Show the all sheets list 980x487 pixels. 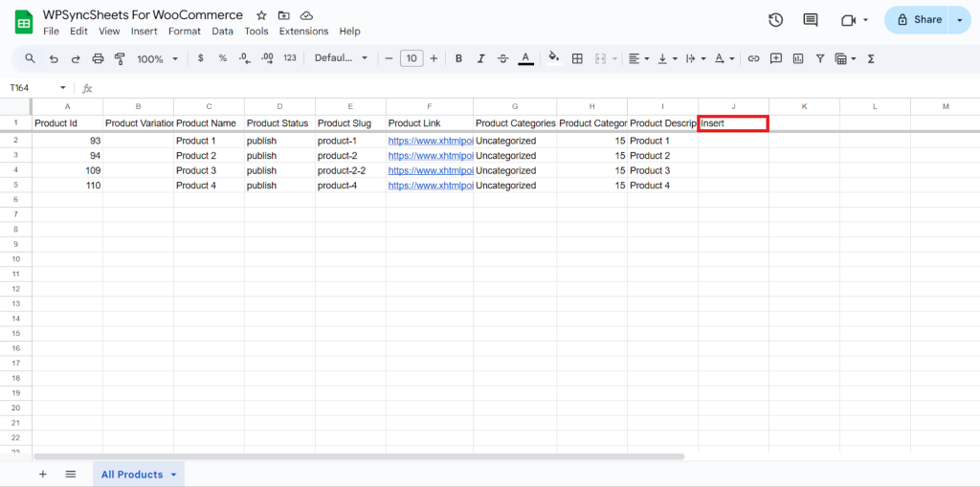click(x=71, y=474)
